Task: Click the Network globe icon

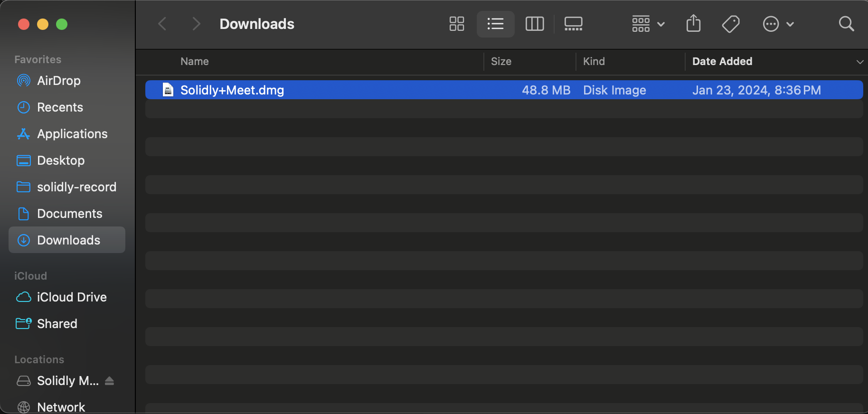Action: tap(23, 407)
